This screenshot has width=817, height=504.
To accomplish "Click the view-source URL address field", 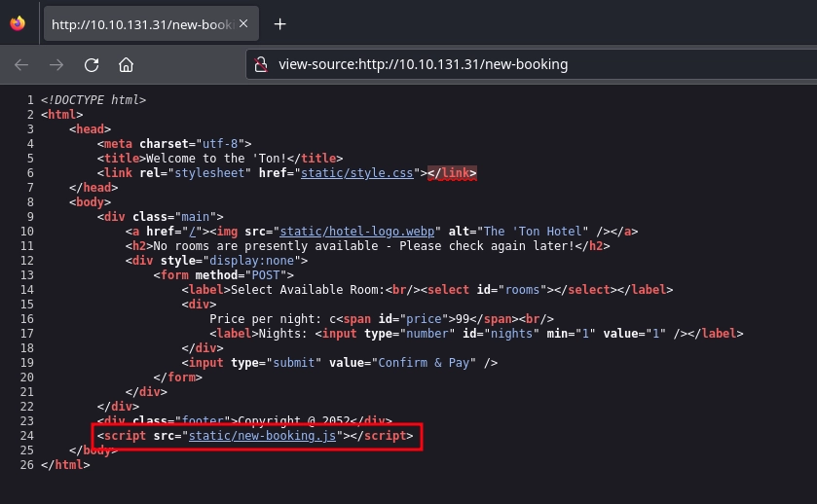I will click(487, 65).
